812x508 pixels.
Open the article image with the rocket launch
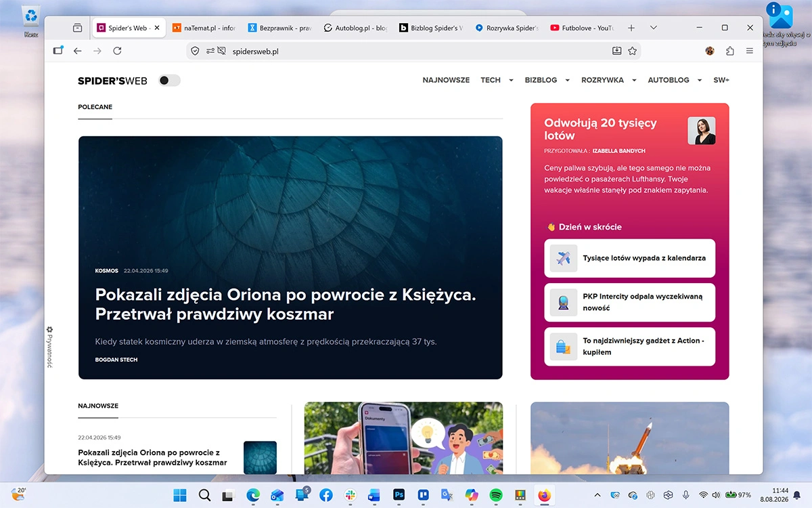click(x=629, y=438)
